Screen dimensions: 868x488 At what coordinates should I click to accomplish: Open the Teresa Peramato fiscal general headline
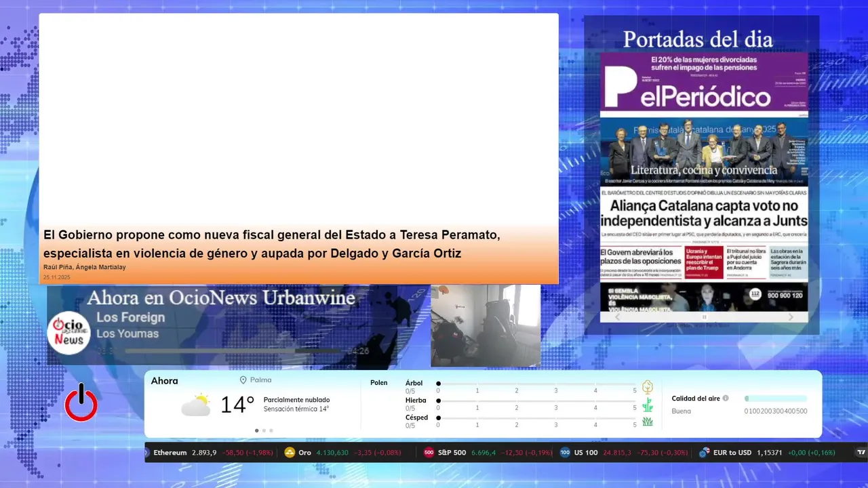271,245
